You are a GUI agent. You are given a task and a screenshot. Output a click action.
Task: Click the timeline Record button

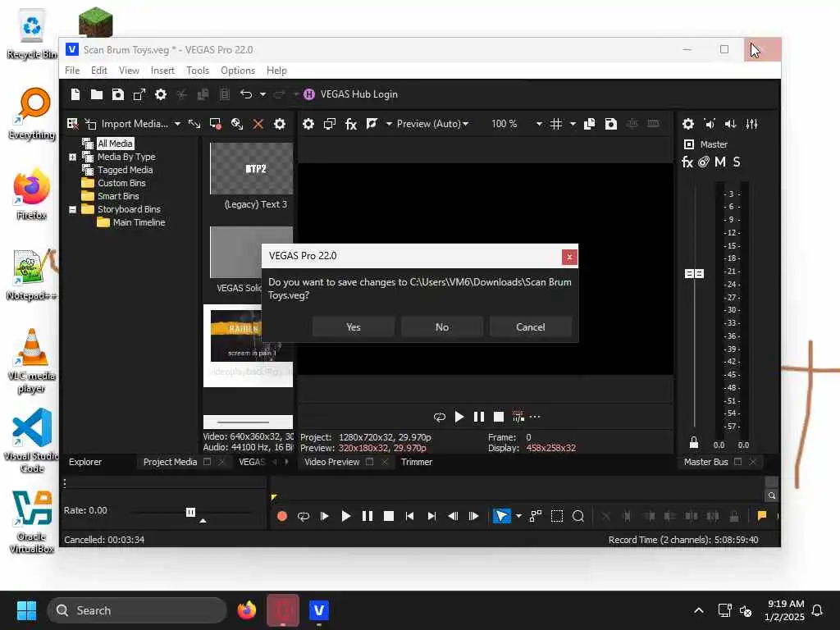(x=282, y=516)
